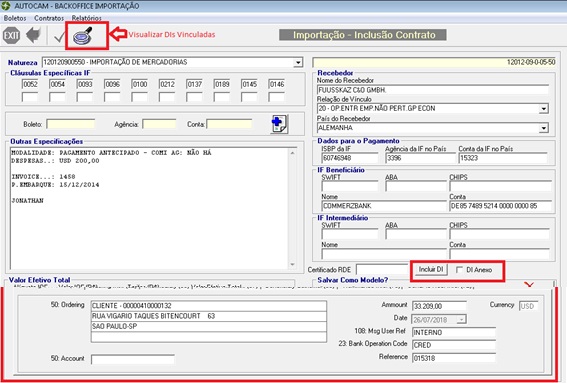
Task: Click the Currency USD field
Action: pyautogui.click(x=528, y=306)
